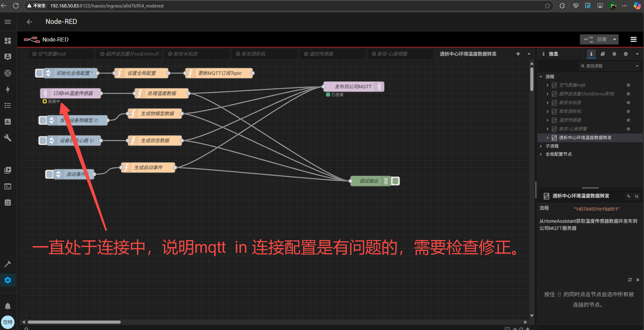Add a new flow tab with plus

click(x=518, y=54)
